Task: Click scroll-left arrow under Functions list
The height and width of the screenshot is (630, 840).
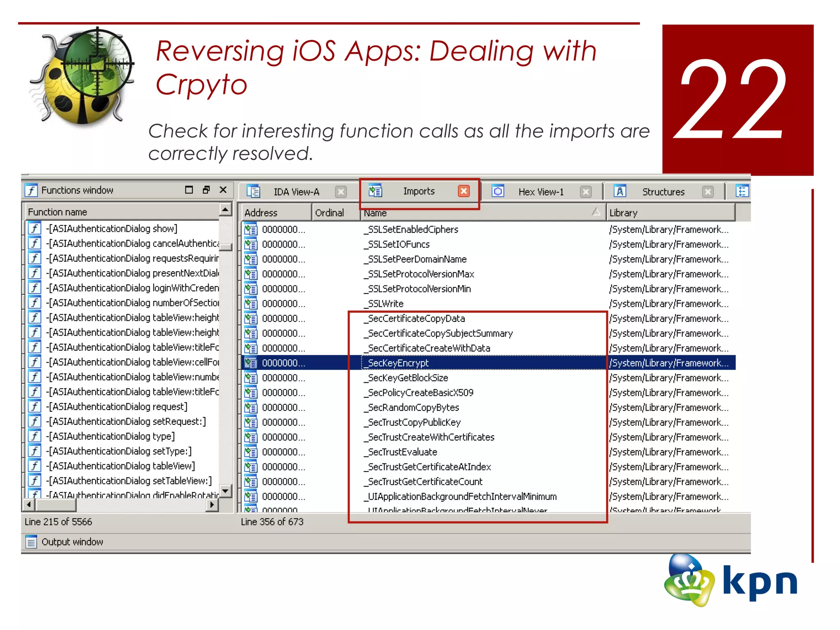Action: click(29, 504)
